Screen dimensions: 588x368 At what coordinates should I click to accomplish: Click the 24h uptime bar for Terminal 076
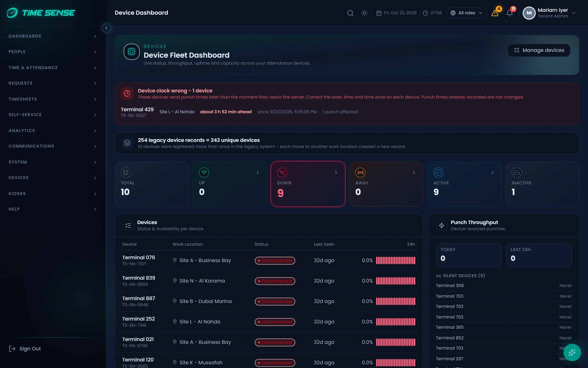pos(395,260)
